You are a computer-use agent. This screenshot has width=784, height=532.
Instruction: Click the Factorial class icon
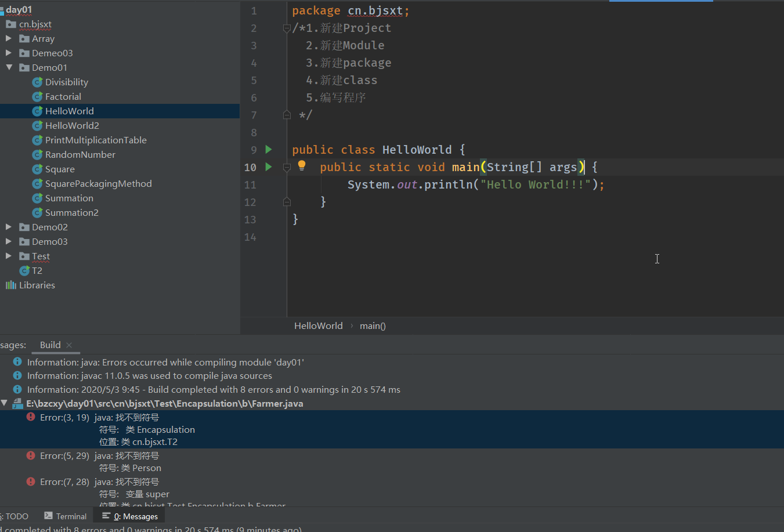pyautogui.click(x=37, y=97)
